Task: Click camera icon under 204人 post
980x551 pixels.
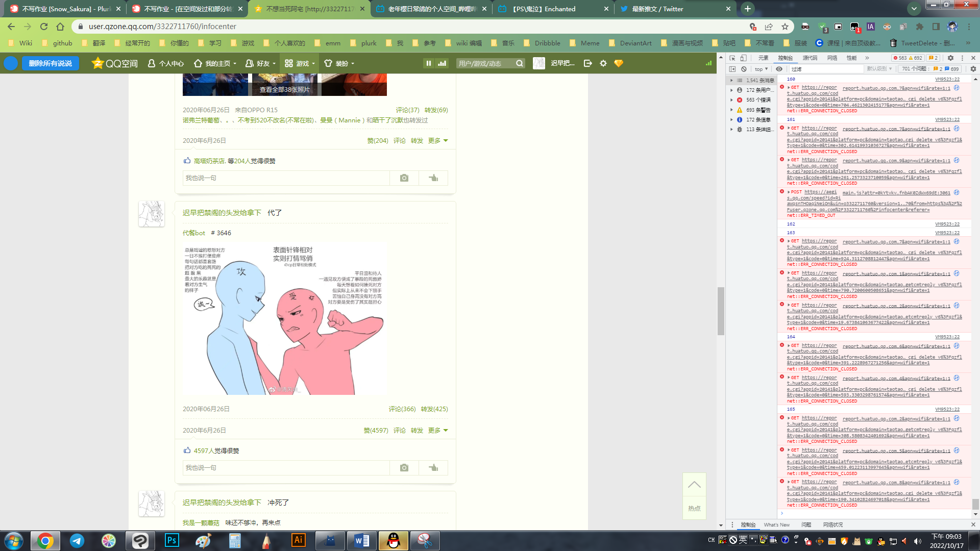Action: pos(404,178)
